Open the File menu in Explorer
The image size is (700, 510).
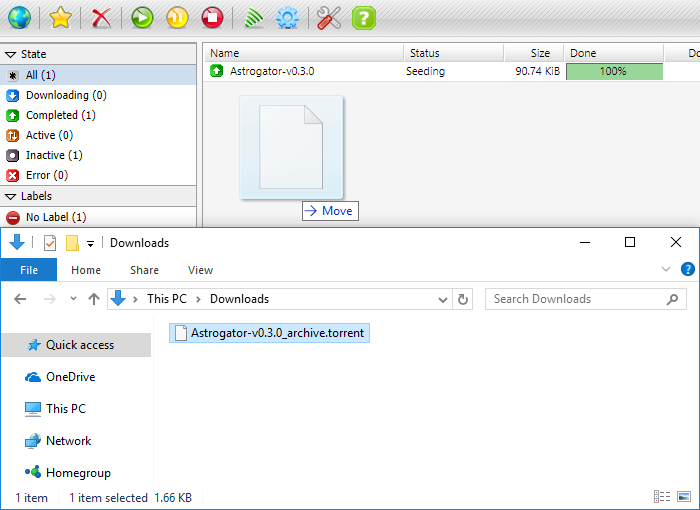pyautogui.click(x=29, y=270)
